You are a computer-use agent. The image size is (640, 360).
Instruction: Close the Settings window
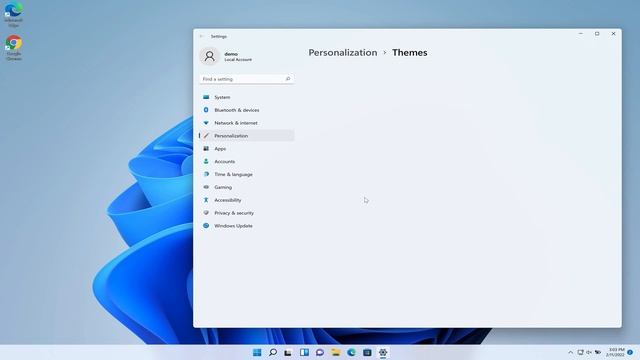click(613, 34)
